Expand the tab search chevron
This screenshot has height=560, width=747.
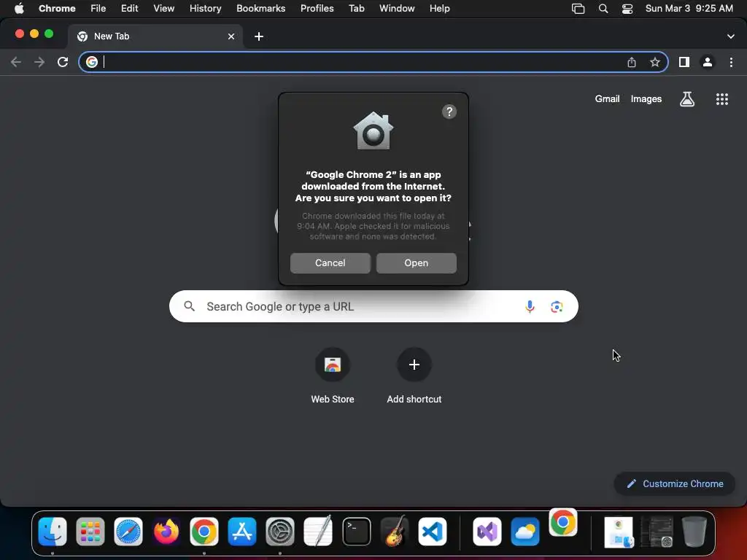(730, 36)
